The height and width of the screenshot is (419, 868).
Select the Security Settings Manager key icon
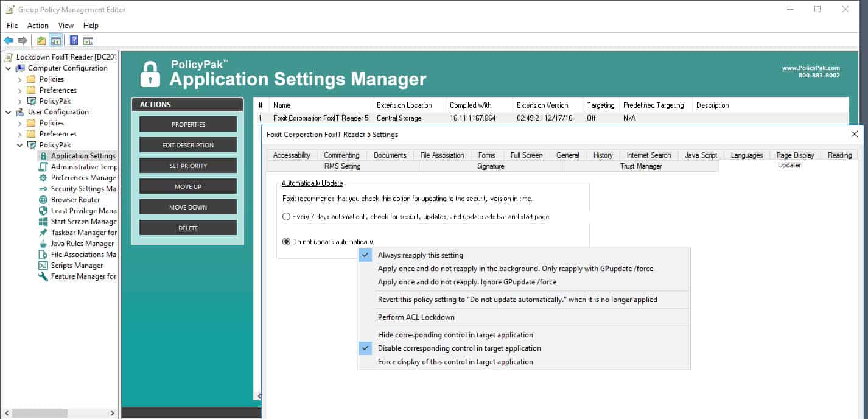[43, 189]
